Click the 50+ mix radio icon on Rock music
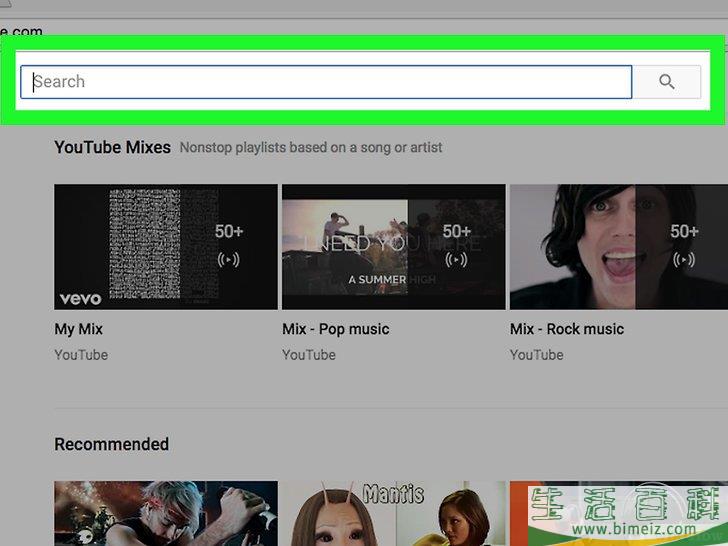Viewport: 728px width, 546px height. click(684, 260)
